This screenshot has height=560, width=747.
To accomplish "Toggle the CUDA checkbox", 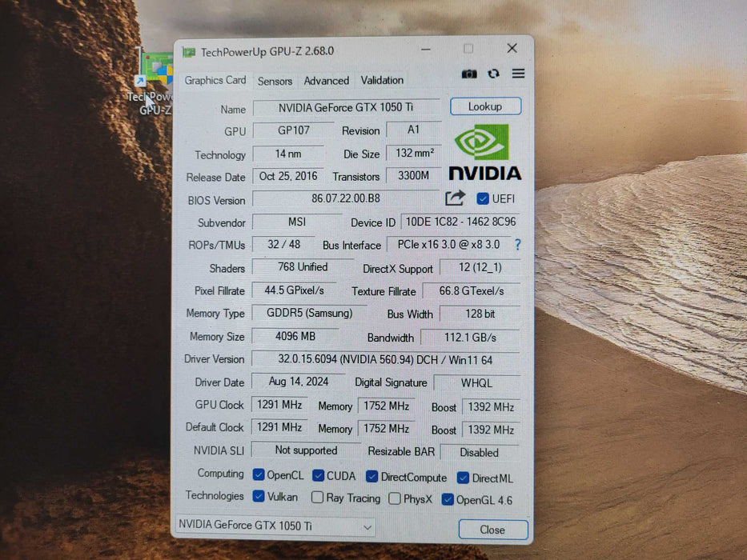I will click(x=318, y=475).
